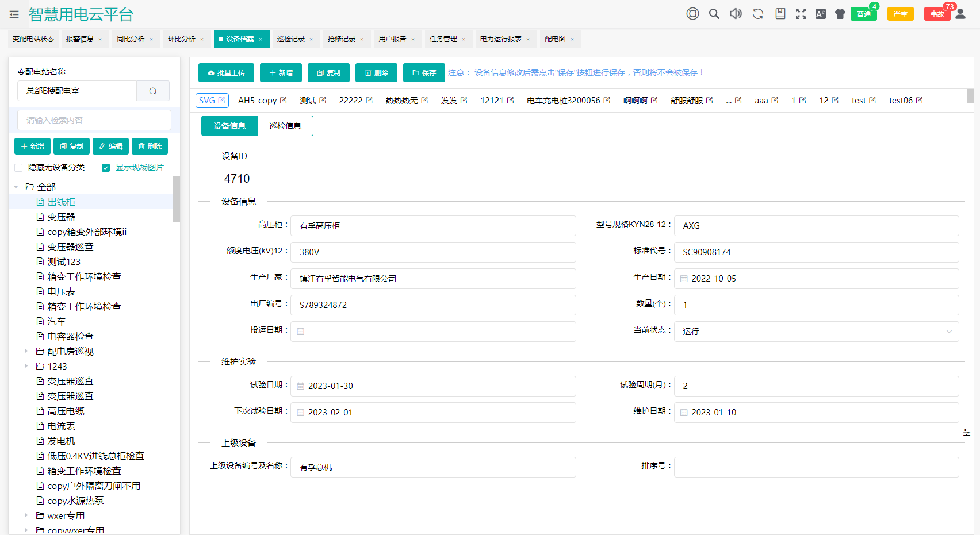
Task: Click left panel 删除 button
Action: pyautogui.click(x=150, y=147)
